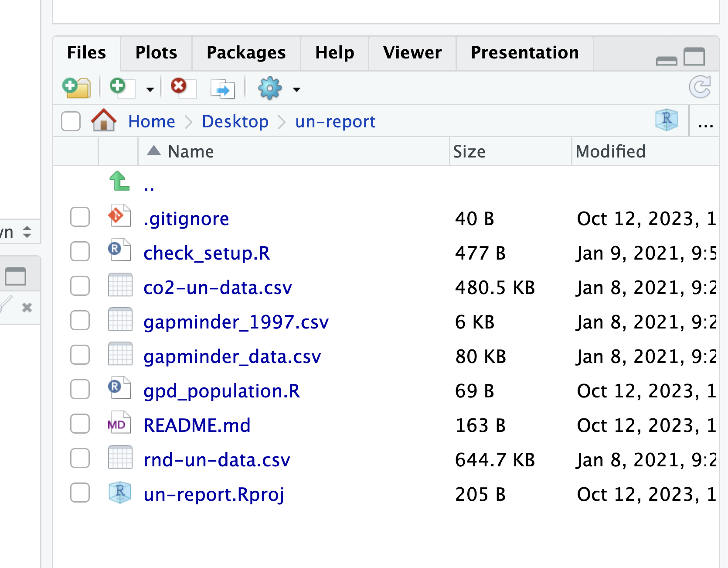The image size is (728, 568).
Task: Click the New Folder icon
Action: pyautogui.click(x=76, y=88)
